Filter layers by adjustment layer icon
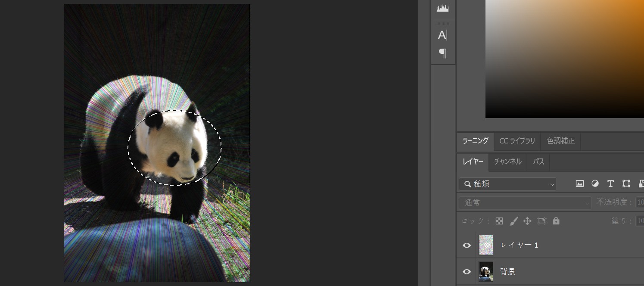Image resolution: width=644 pixels, height=286 pixels. tap(595, 184)
